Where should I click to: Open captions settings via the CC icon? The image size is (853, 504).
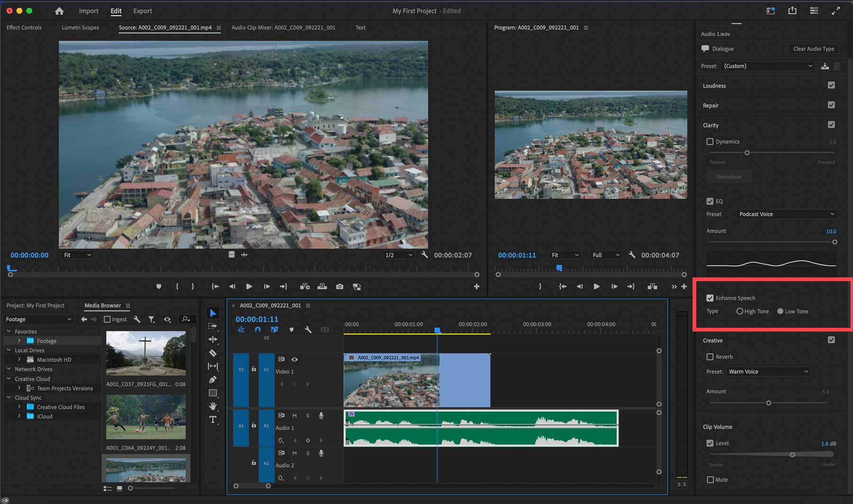[325, 330]
